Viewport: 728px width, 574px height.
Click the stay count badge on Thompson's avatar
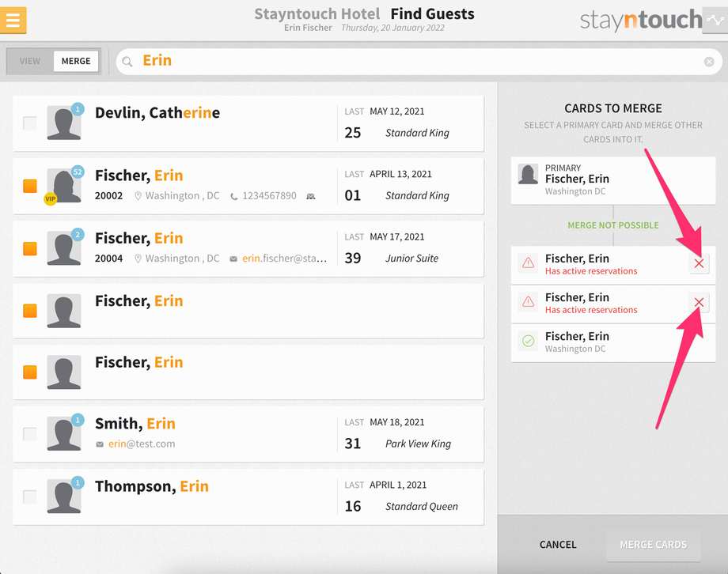click(x=78, y=482)
